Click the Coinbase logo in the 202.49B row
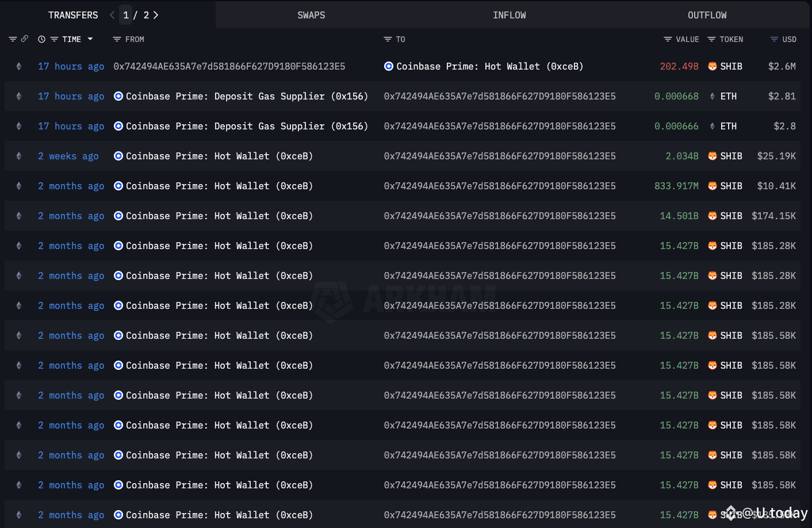This screenshot has height=528, width=812. click(389, 66)
